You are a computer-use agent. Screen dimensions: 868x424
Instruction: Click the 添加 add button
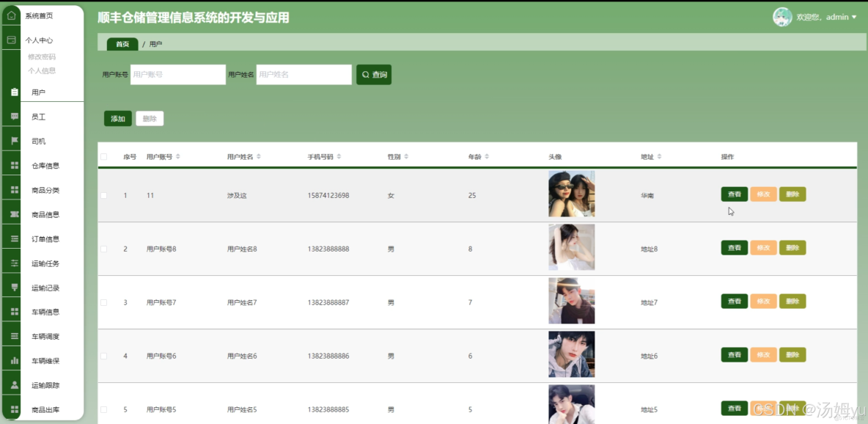click(x=117, y=118)
